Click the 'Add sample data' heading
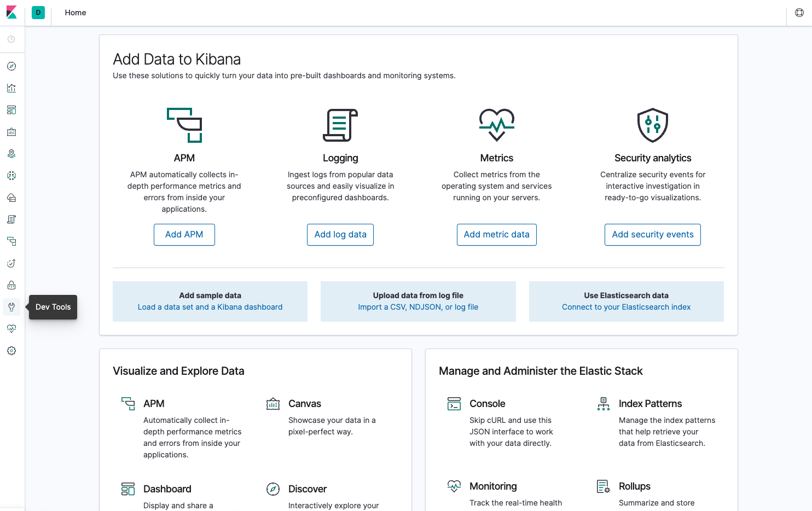812x511 pixels. [210, 295]
